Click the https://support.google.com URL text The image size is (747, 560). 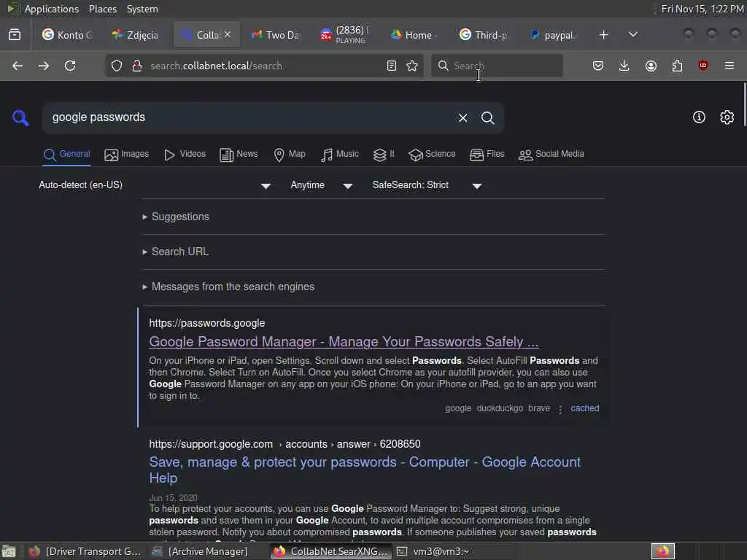pos(211,444)
